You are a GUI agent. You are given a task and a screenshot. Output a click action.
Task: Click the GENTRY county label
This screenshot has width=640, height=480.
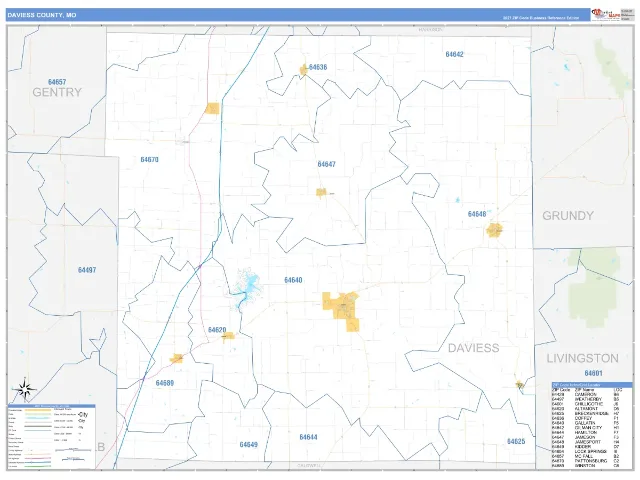[x=57, y=92]
